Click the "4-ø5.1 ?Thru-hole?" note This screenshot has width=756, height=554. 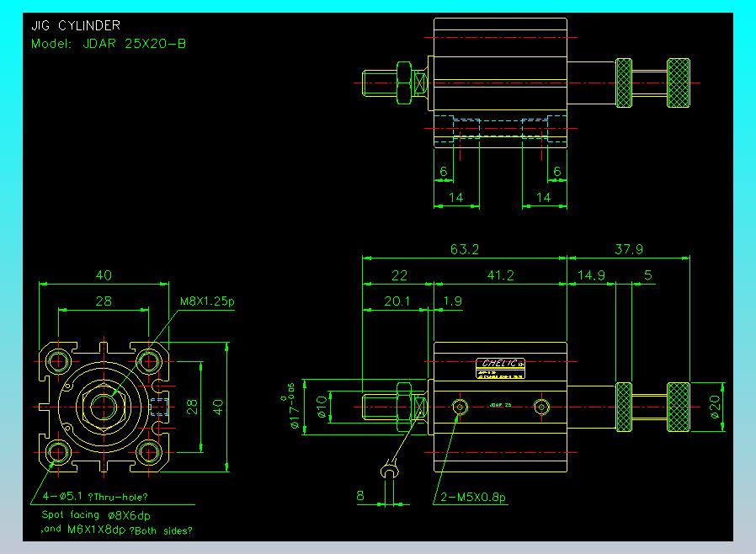click(95, 497)
